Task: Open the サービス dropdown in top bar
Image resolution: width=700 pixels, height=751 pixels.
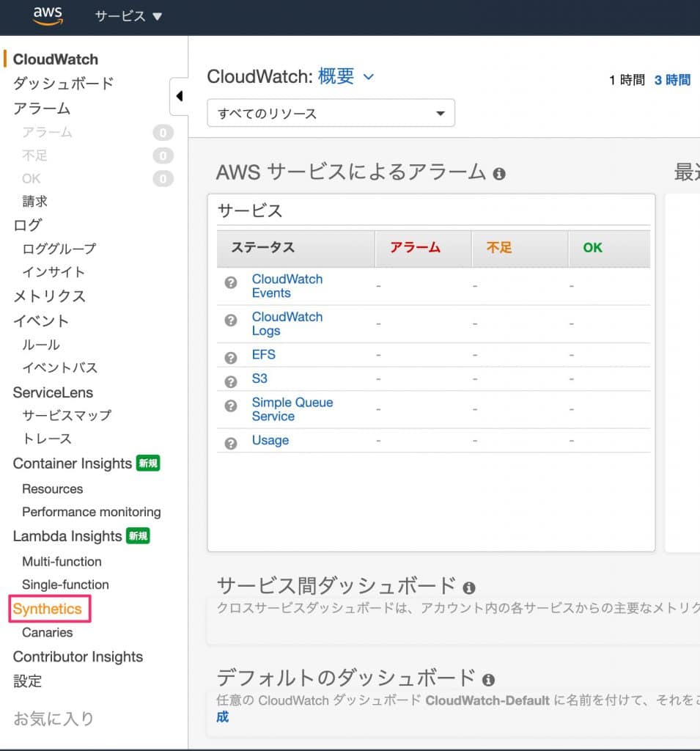Action: point(128,16)
